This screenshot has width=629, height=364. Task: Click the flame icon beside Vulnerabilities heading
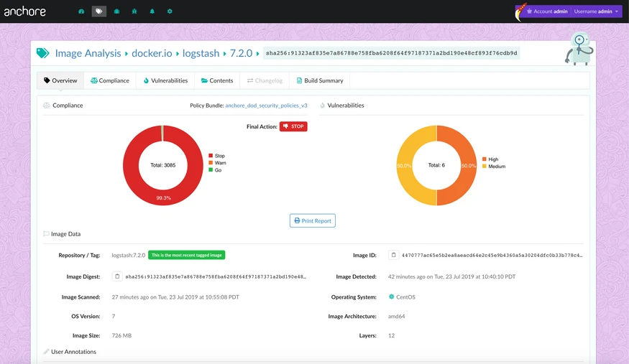point(323,106)
